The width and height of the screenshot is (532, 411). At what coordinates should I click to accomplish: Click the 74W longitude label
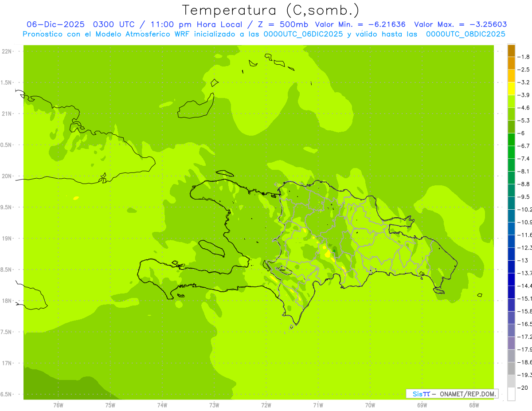tap(162, 405)
